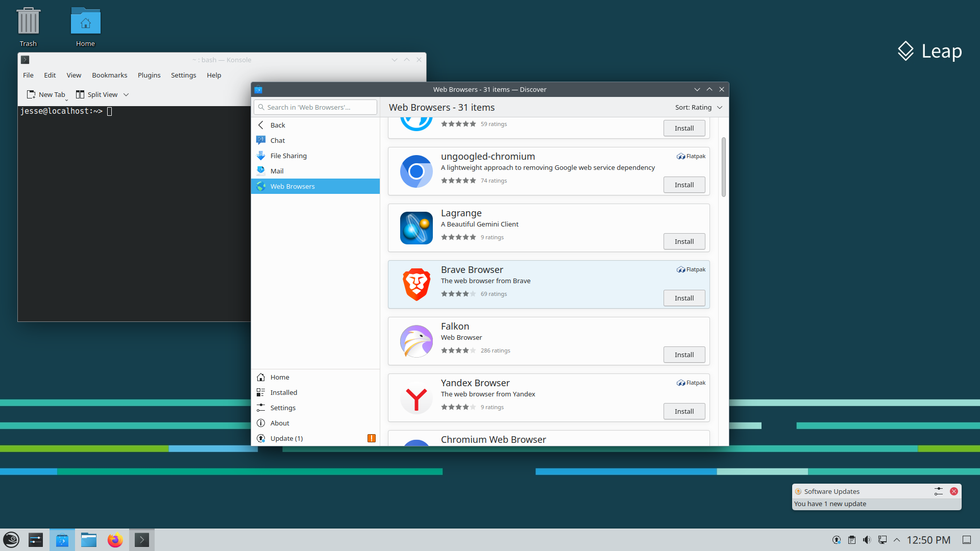The width and height of the screenshot is (980, 551).
Task: Switch to Discover in the taskbar
Action: pos(62,540)
